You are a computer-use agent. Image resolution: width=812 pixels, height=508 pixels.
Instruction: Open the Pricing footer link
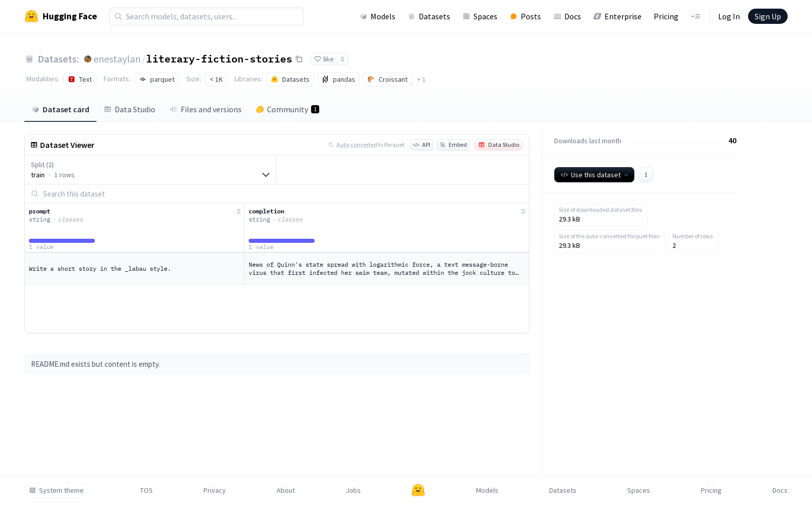tap(711, 490)
